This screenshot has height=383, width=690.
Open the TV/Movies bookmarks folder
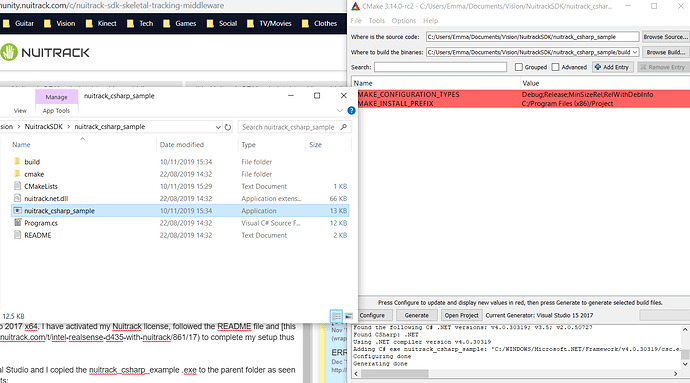(269, 23)
